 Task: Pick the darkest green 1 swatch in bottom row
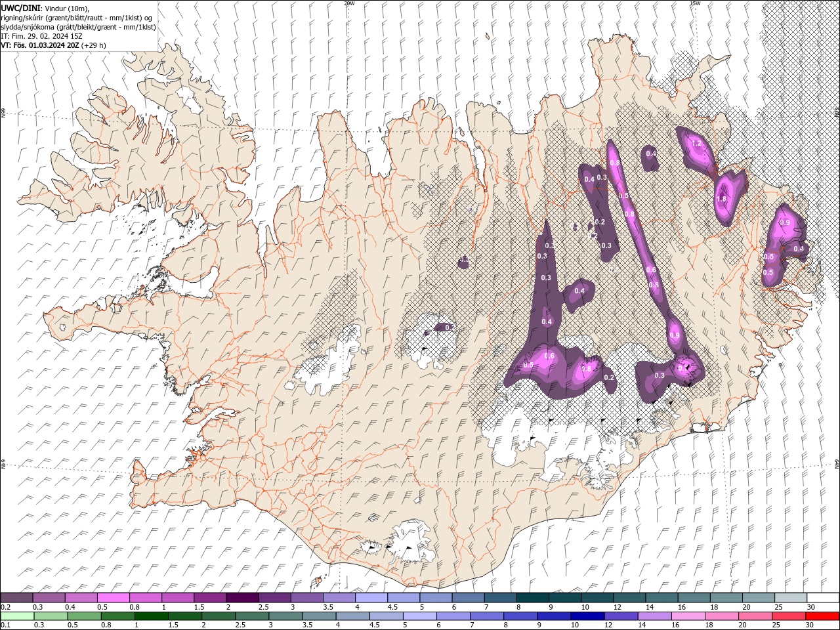pos(151,616)
